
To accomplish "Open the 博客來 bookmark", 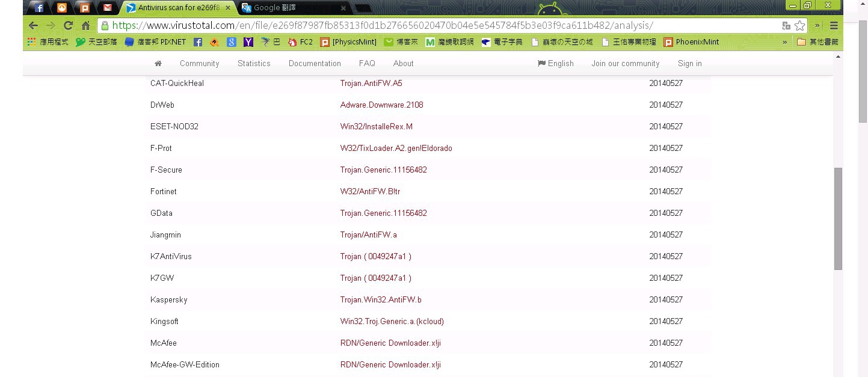I will tap(402, 42).
